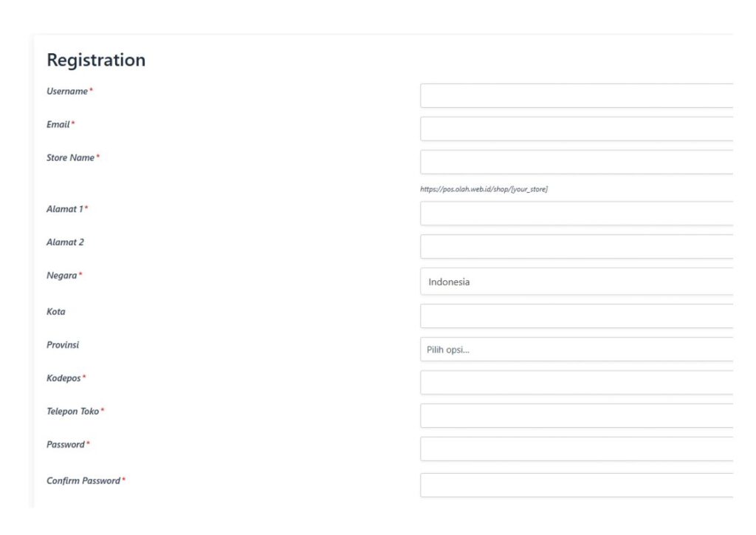Click the 'Store Name' label text
The width and height of the screenshot is (756, 535).
(71, 157)
